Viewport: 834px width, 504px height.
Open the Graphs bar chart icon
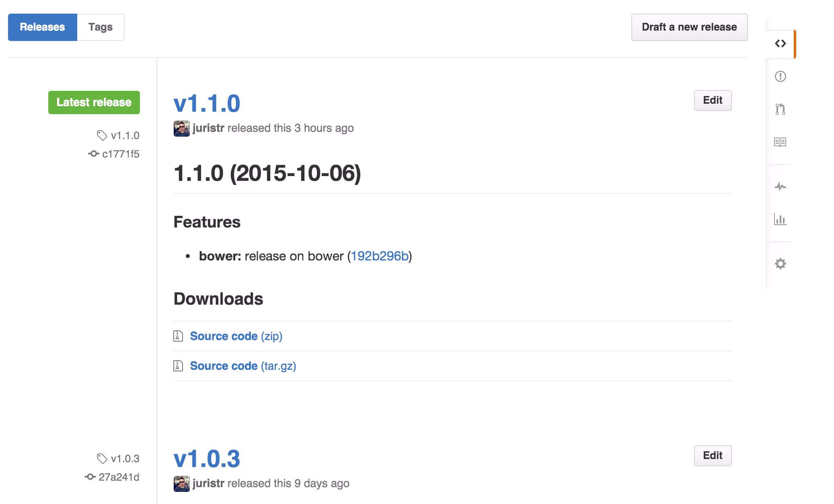coord(780,219)
